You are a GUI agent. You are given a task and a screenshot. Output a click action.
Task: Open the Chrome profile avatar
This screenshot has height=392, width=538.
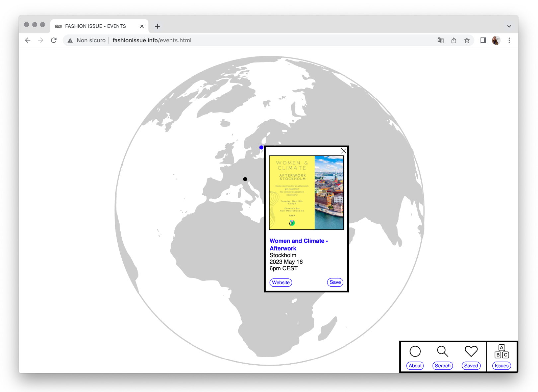(496, 40)
